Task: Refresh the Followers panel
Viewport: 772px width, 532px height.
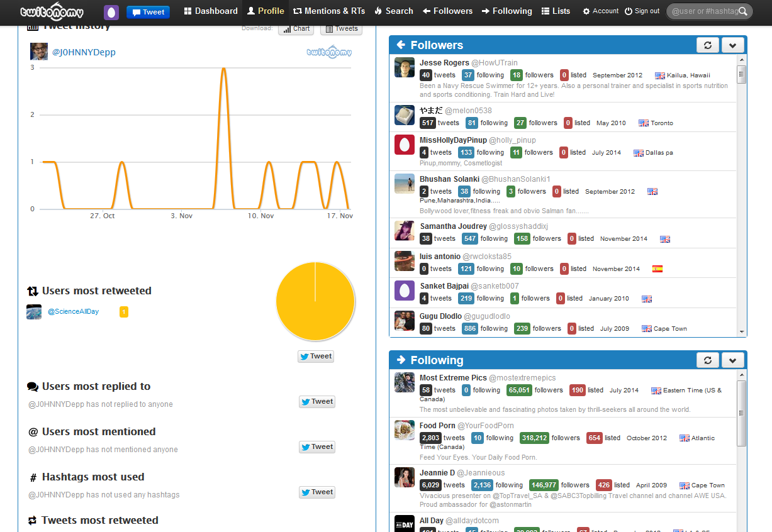Action: tap(708, 45)
